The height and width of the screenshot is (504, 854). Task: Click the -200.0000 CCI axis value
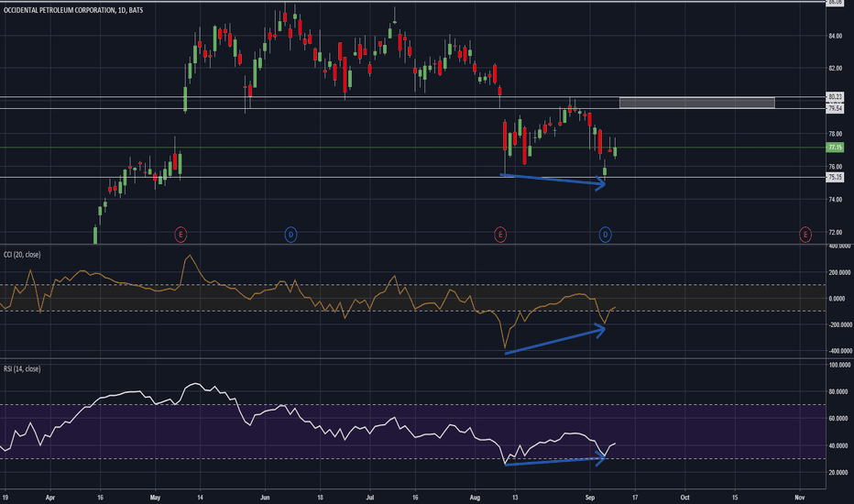coord(839,324)
